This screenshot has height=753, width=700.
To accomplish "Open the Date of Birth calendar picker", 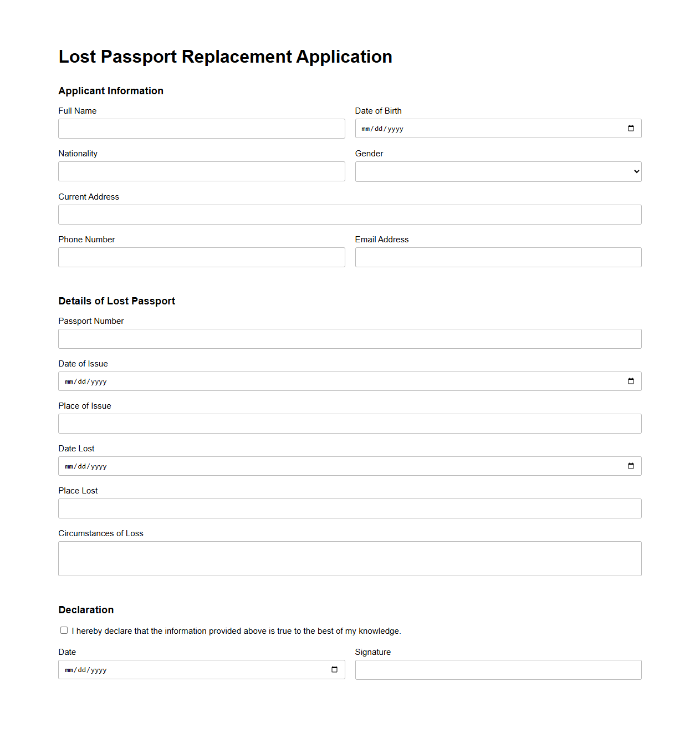I will click(631, 128).
